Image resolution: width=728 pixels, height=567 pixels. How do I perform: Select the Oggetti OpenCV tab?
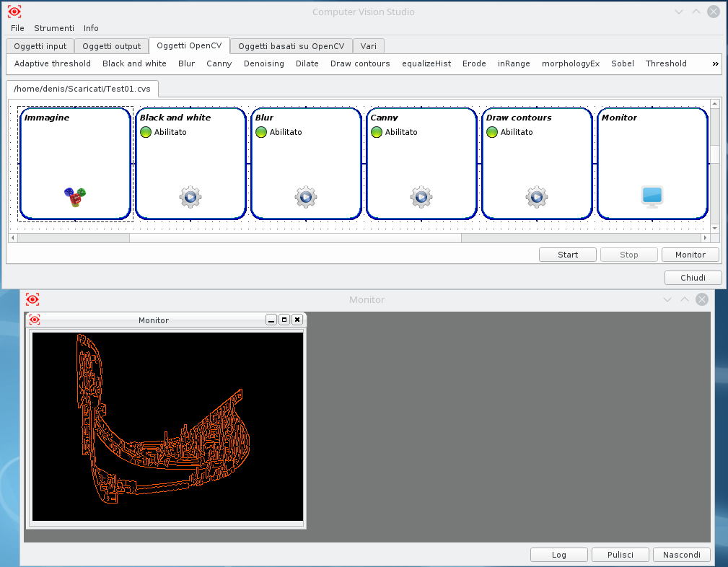coord(190,45)
